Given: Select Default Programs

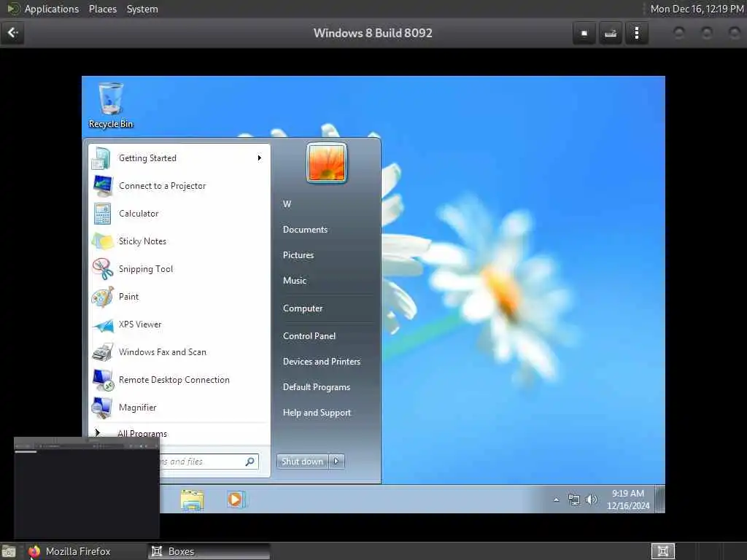Looking at the screenshot, I should (317, 387).
